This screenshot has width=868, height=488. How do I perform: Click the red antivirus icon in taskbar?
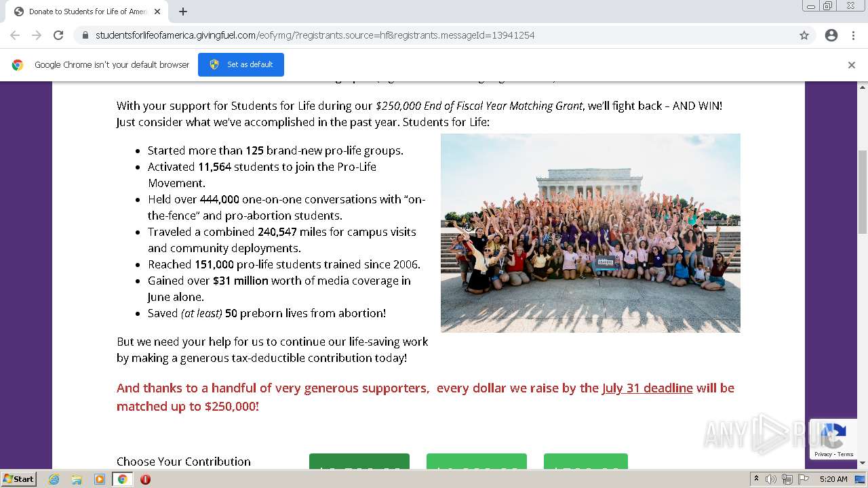click(145, 479)
